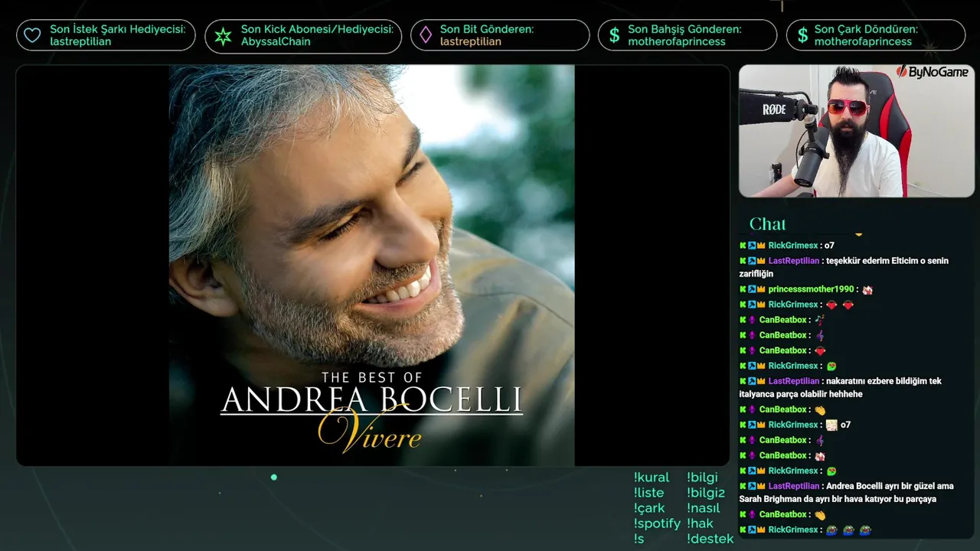Click motherofaprincess under Son Çark Döndüren
Viewport: 980px width, 551px height.
pos(864,41)
